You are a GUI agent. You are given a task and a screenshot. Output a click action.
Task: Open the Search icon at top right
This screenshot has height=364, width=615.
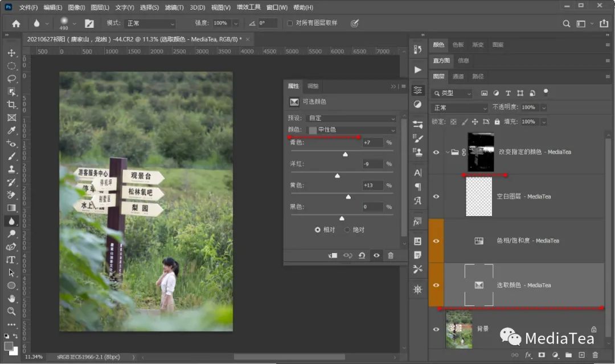[567, 23]
